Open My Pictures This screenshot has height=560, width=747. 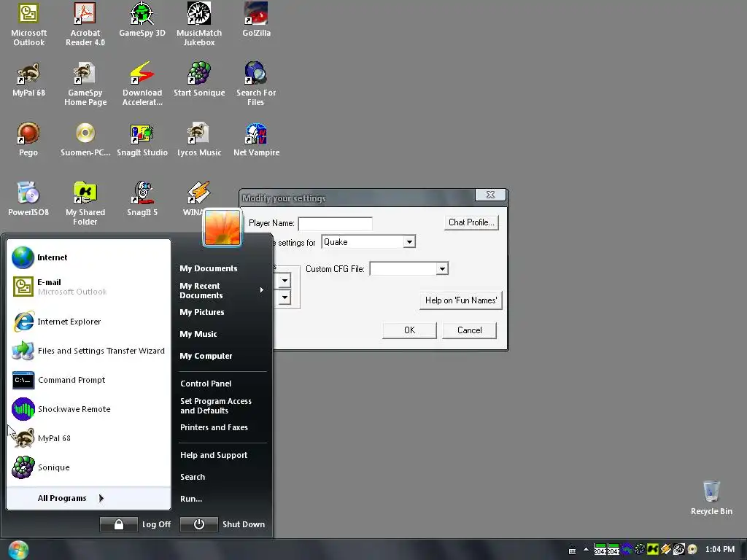click(202, 312)
